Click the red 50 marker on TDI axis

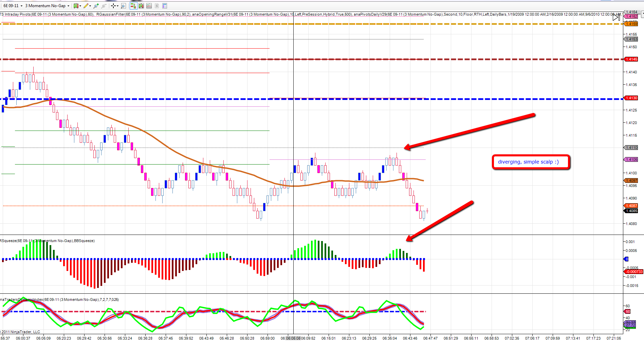pos(628,311)
